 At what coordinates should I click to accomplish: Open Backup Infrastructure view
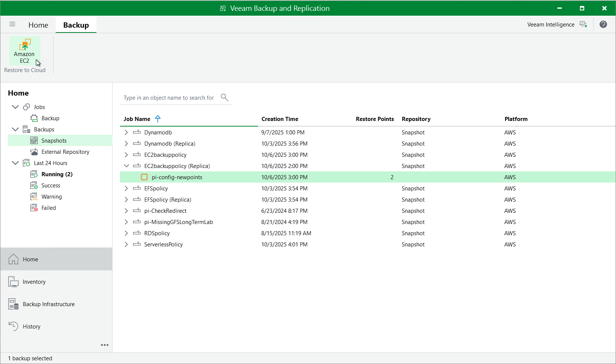coord(13,304)
